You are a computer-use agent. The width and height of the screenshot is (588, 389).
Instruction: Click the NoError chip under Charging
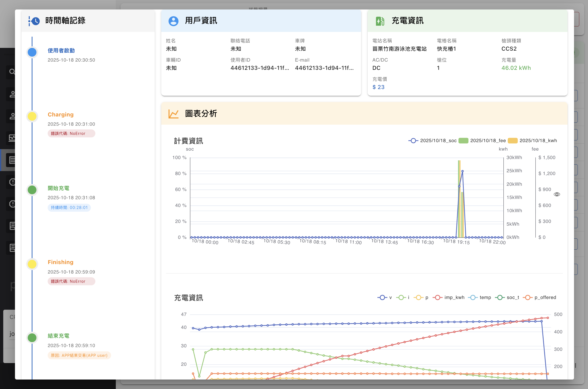point(71,133)
